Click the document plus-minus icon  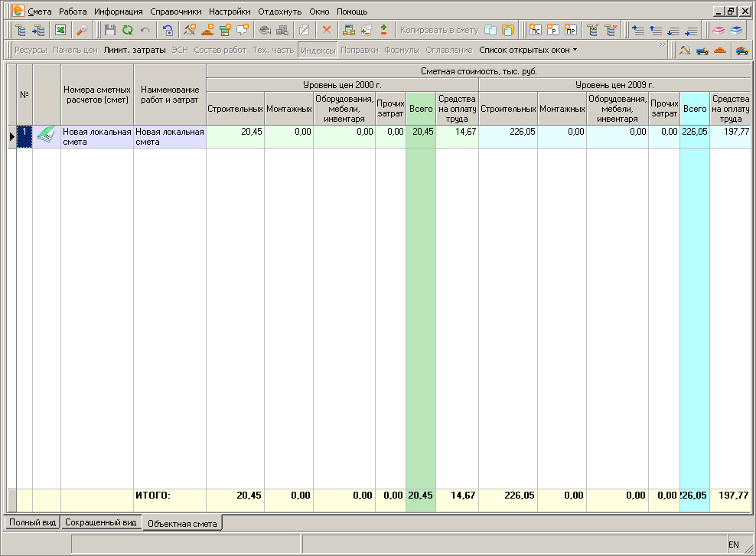(366, 30)
